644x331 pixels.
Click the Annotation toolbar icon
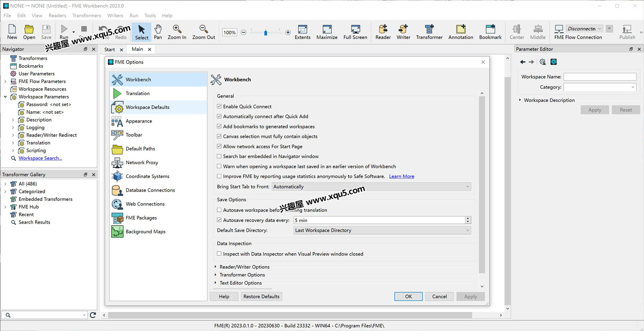[x=461, y=29]
